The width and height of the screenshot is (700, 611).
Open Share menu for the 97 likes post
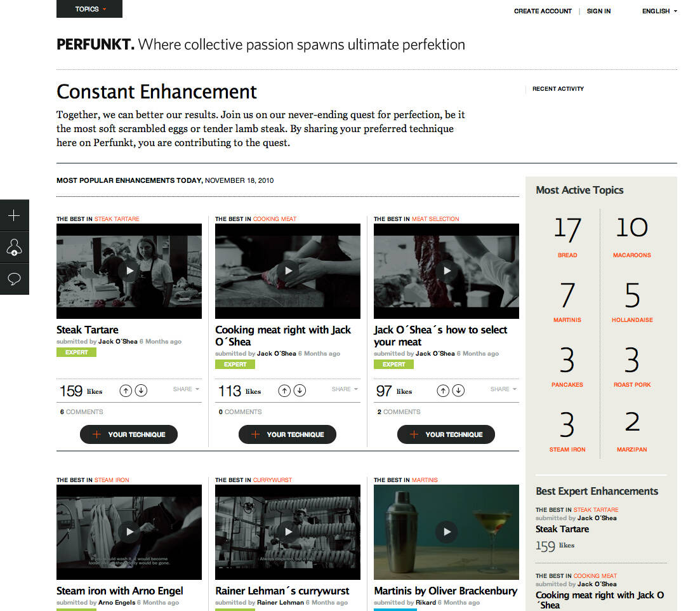coord(503,389)
